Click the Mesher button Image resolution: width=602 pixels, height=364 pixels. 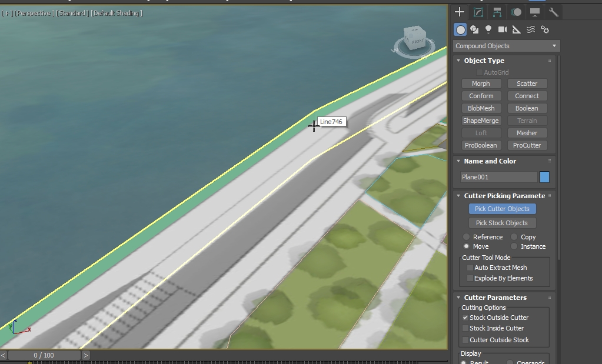coord(527,133)
